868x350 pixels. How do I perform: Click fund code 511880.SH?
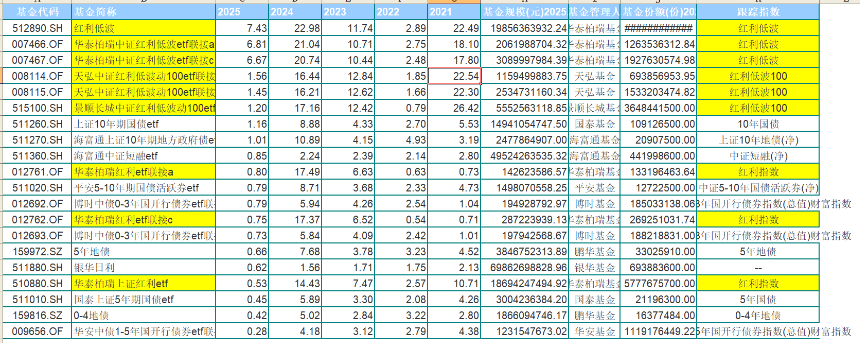[x=37, y=268]
